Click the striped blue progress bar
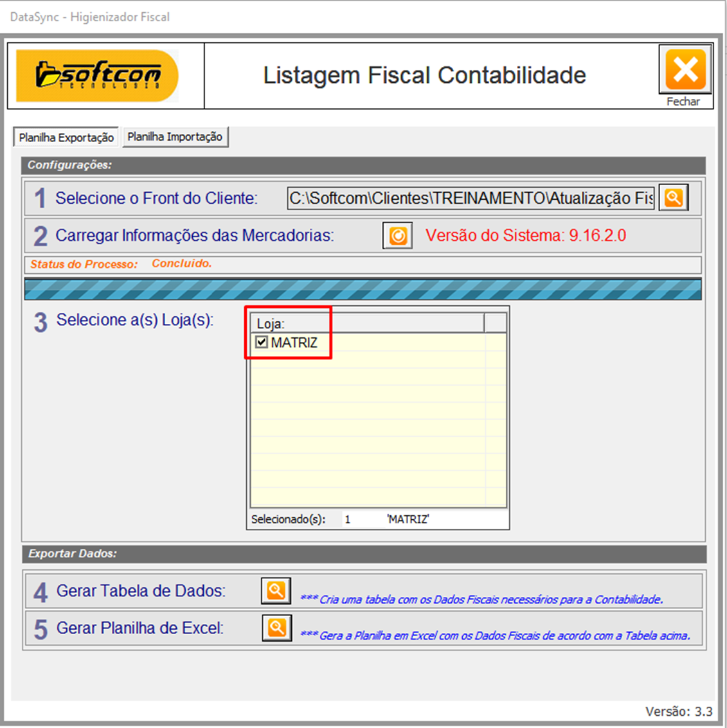Image resolution: width=727 pixels, height=728 pixels. tap(363, 289)
